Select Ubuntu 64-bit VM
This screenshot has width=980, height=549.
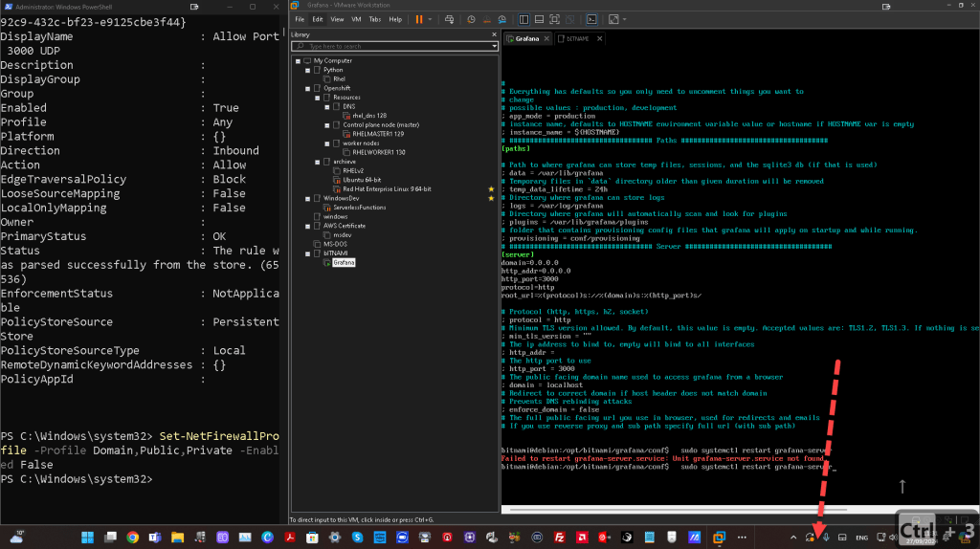(361, 180)
